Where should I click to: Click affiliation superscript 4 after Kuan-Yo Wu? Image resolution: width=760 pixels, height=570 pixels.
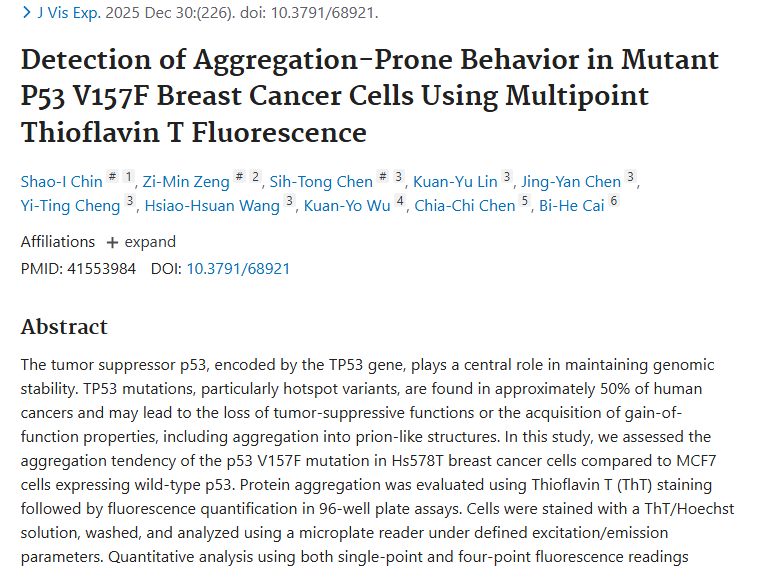tap(400, 203)
